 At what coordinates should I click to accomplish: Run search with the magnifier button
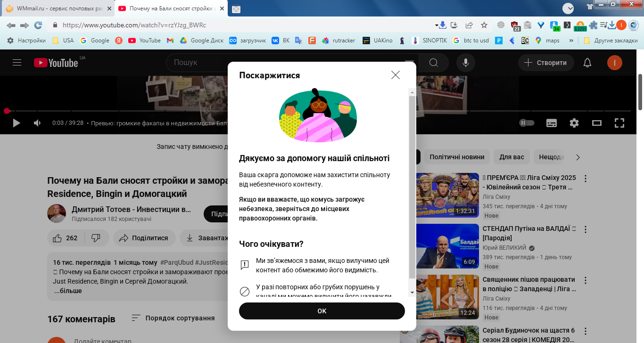[434, 63]
